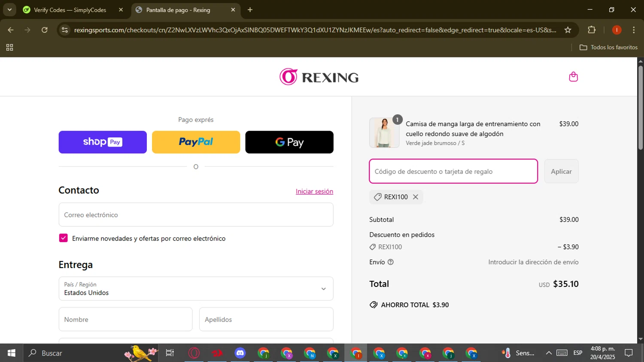Bookmark this page with star icon
Screen dimensions: 644x362
coord(568,30)
